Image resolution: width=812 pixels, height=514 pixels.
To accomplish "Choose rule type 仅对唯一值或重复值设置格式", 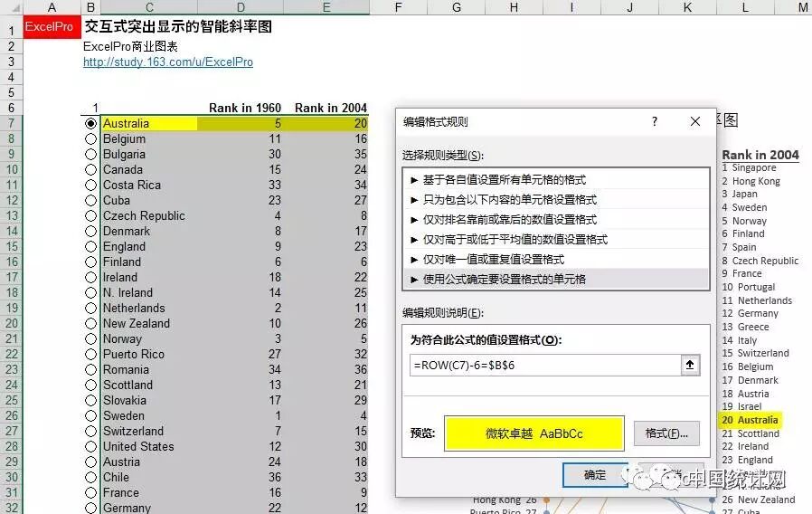I will coord(556,259).
